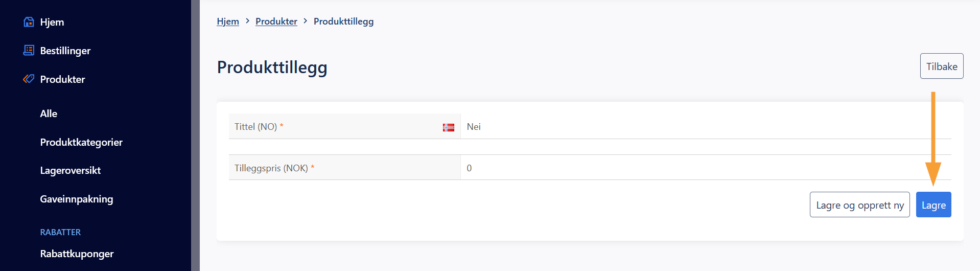Click the Produkter tag icon
This screenshot has width=980, height=271.
click(x=29, y=79)
